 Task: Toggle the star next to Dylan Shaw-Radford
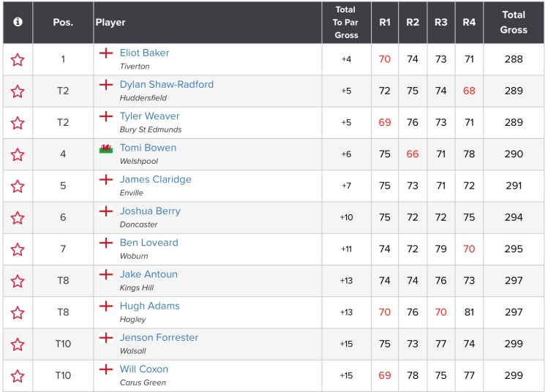18,91
